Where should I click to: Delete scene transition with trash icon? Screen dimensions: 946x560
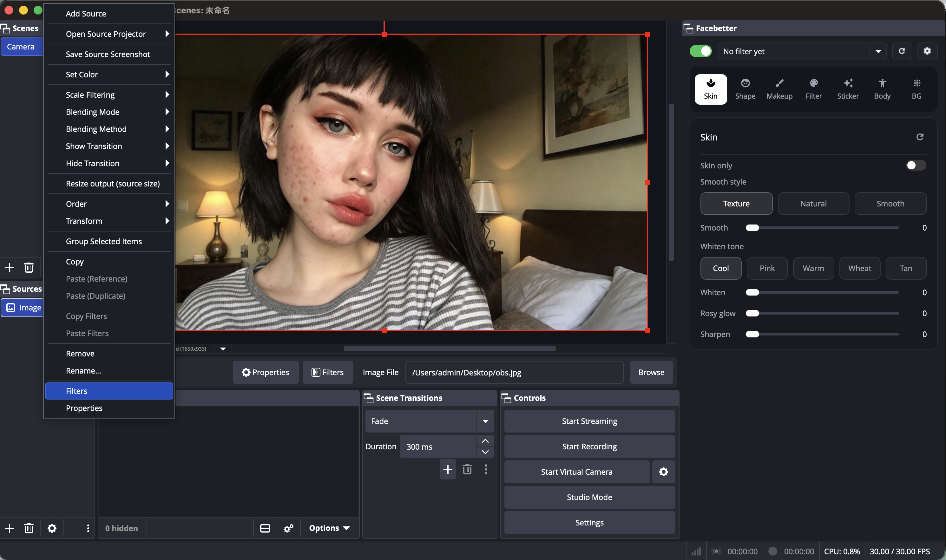click(x=467, y=469)
